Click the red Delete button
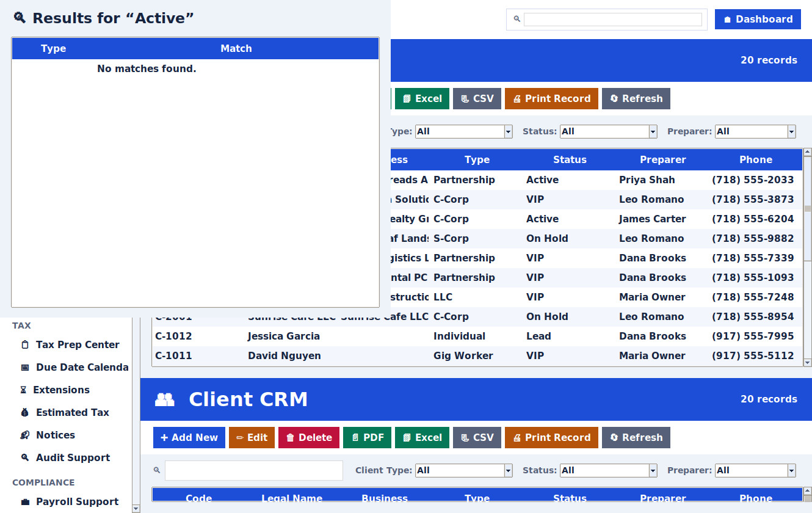This screenshot has height=513, width=812. pos(309,437)
